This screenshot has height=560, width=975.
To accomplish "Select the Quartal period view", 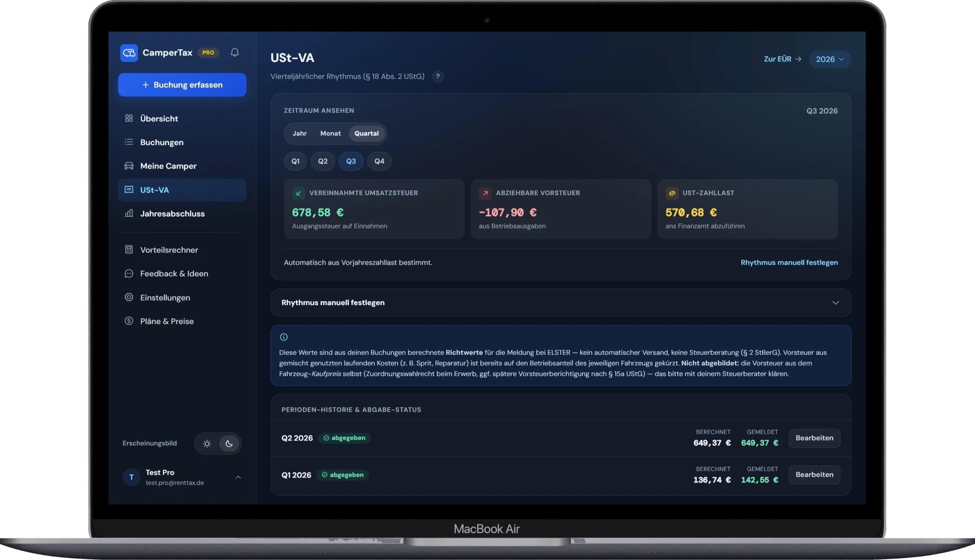I will coord(366,133).
